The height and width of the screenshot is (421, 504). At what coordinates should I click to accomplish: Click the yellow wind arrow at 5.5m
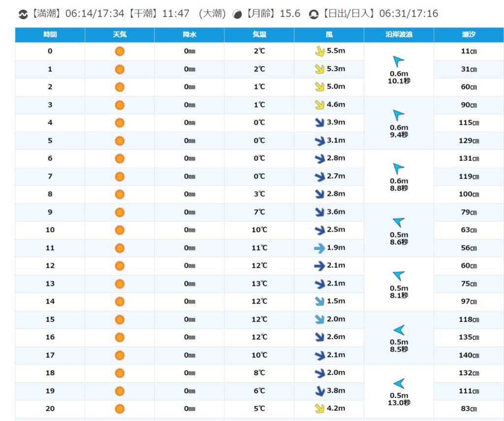click(319, 51)
